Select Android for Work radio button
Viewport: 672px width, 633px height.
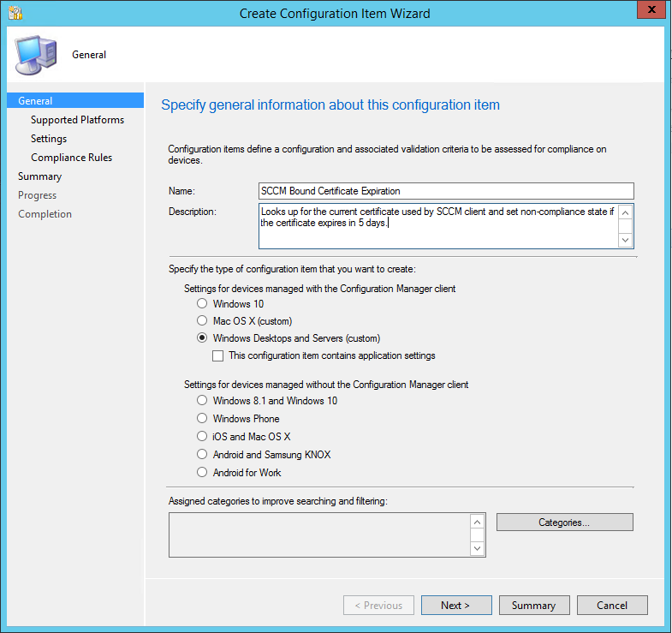pos(202,472)
